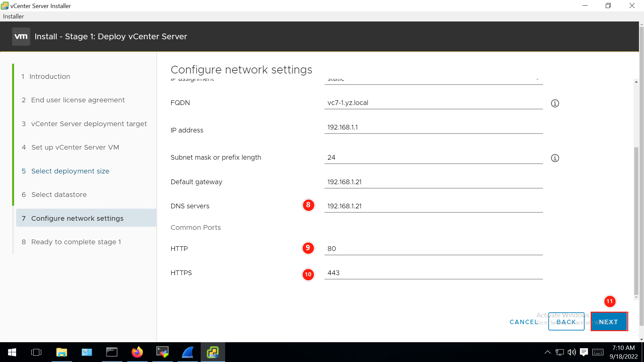Go to Set up vCenter Server VM step

tap(70, 147)
